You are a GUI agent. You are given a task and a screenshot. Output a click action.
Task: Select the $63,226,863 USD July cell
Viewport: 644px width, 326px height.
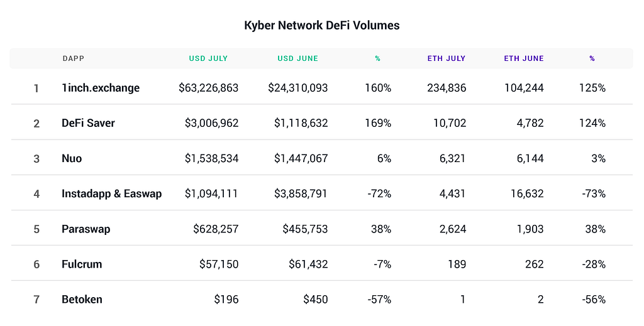[x=208, y=88]
